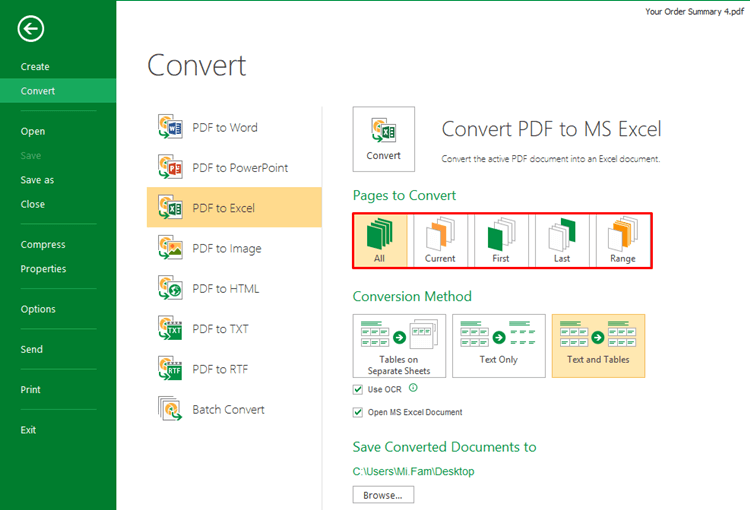
Task: Click the PDF to HTML label
Action: 226,288
